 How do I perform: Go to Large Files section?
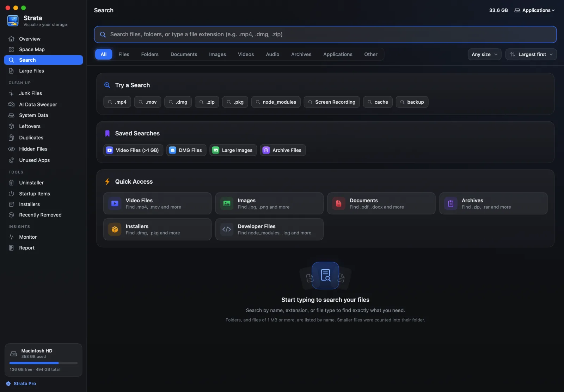point(43,71)
